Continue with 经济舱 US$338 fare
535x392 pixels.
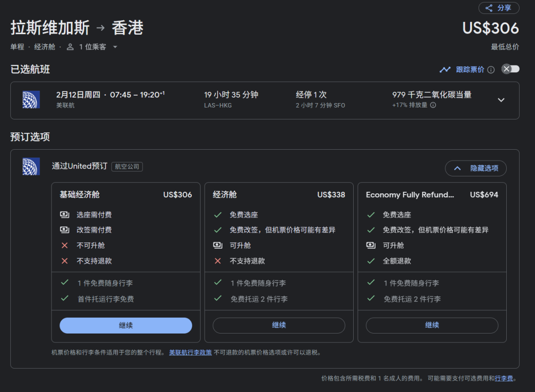(x=279, y=326)
